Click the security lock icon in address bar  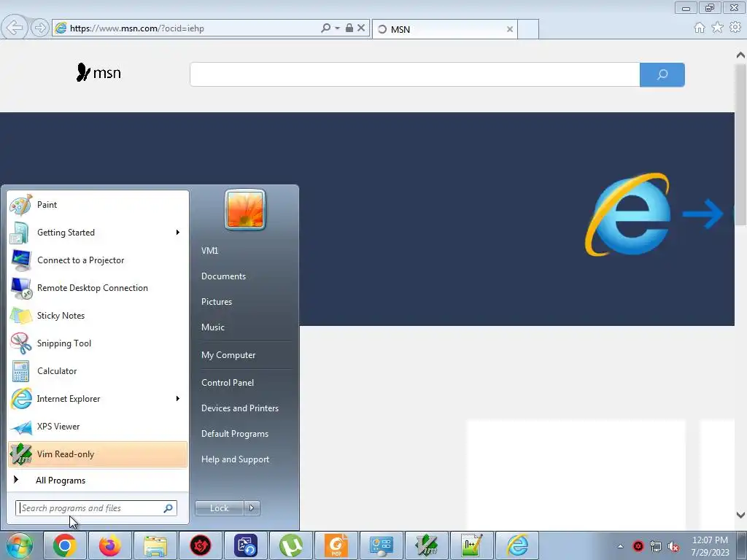[x=349, y=28]
